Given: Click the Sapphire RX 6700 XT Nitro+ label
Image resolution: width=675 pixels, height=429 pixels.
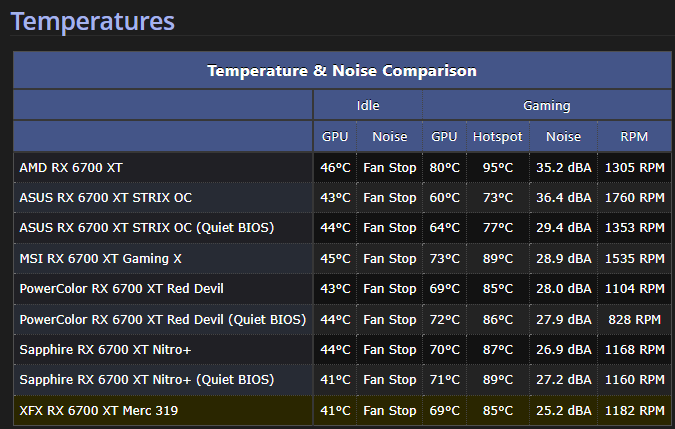Looking at the screenshot, I should click(104, 350).
